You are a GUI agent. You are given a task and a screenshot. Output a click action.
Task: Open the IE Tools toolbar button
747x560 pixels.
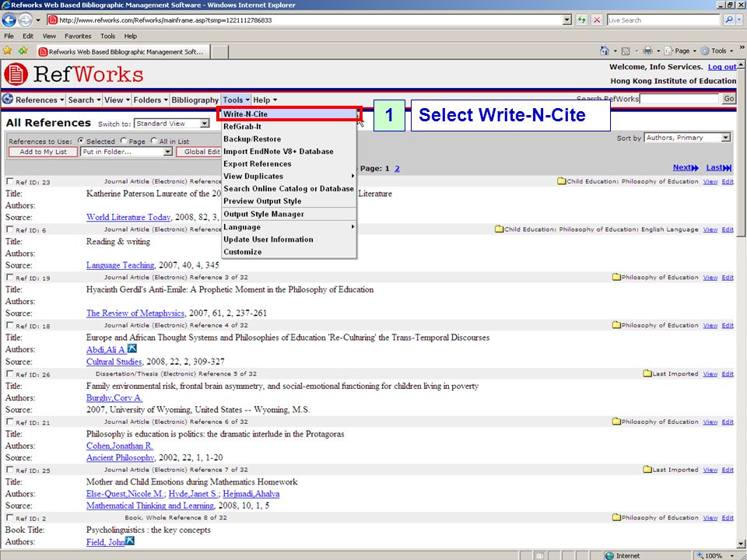point(717,51)
